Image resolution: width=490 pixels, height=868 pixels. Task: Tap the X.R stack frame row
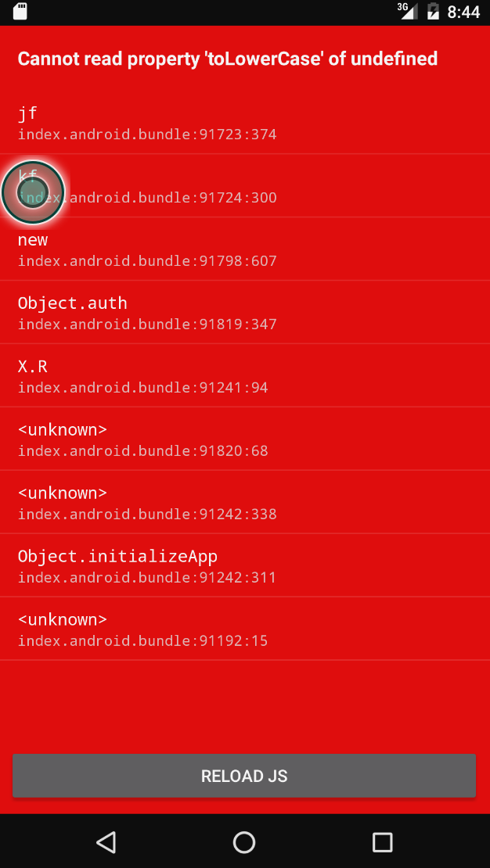tap(245, 375)
